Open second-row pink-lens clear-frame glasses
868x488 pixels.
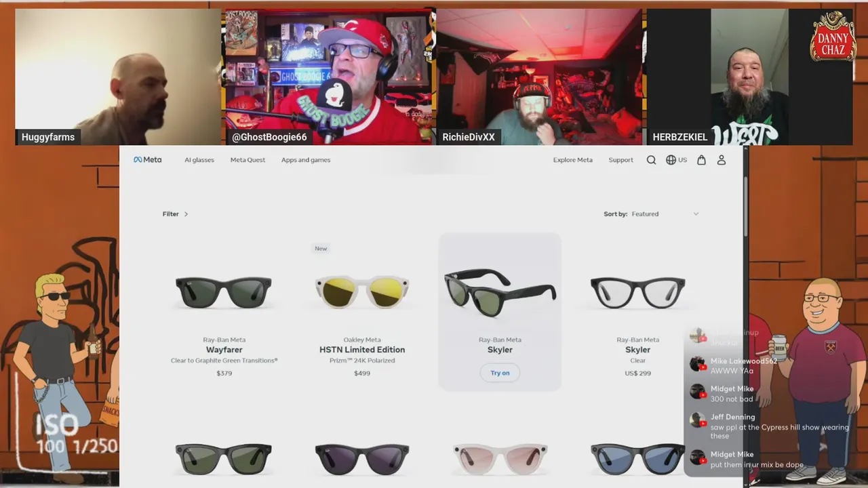pos(500,459)
